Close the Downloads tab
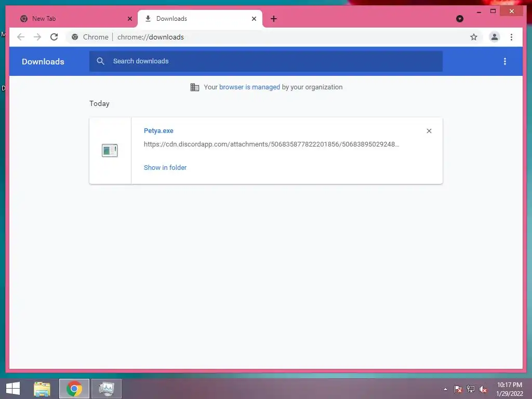This screenshot has width=532, height=399. pos(254,19)
